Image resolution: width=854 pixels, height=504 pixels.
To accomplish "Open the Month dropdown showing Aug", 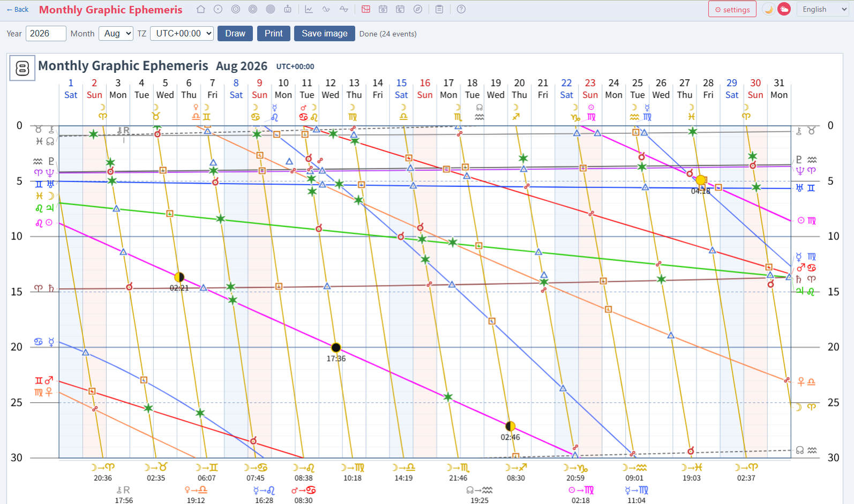I will pos(117,33).
